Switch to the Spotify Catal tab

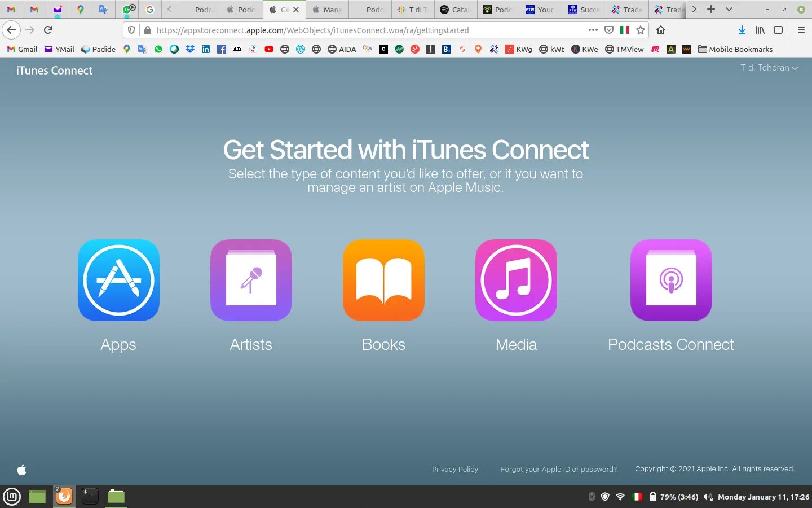click(456, 10)
